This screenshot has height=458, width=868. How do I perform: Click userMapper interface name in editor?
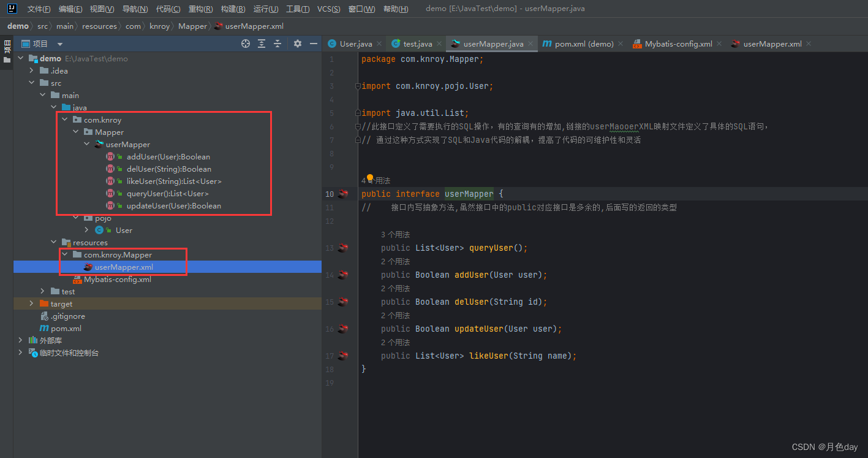pyautogui.click(x=469, y=194)
